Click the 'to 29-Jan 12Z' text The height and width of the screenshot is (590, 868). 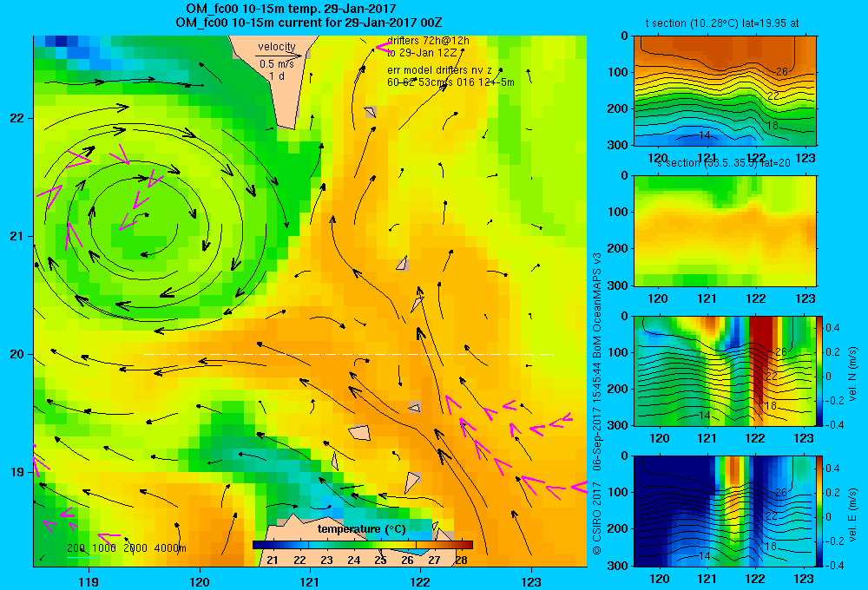coord(422,53)
